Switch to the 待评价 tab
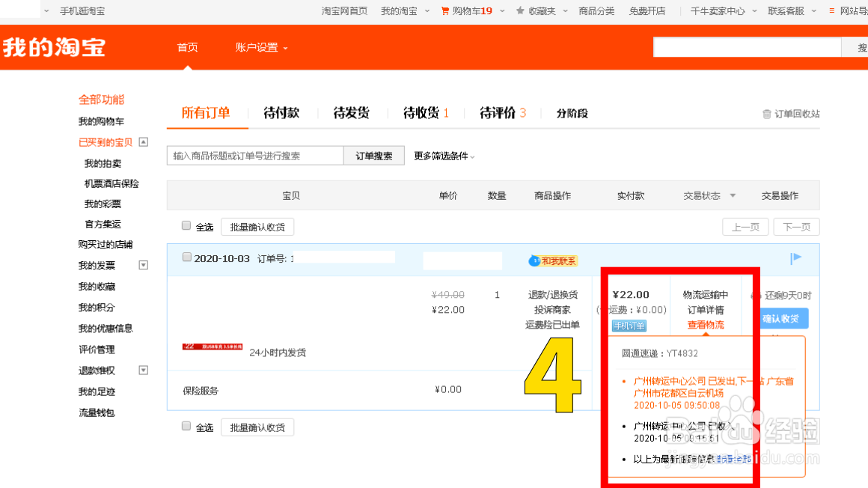Image resolution: width=868 pixels, height=488 pixels. [x=503, y=113]
